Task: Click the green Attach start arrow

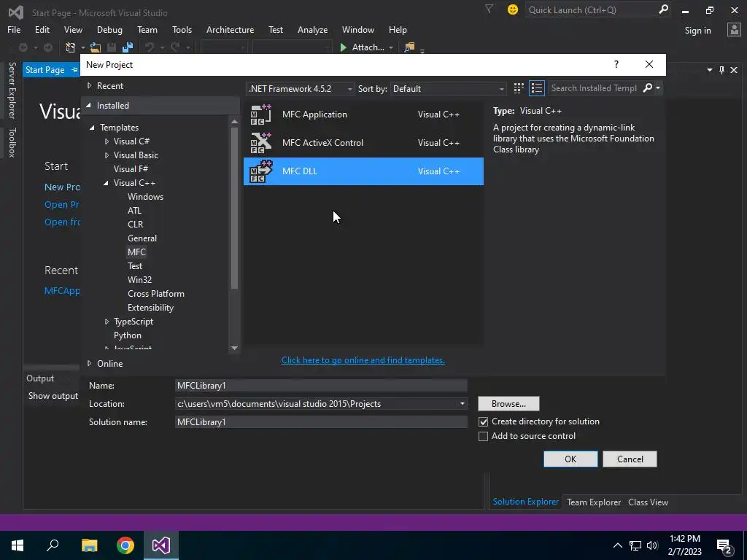Action: [x=343, y=47]
